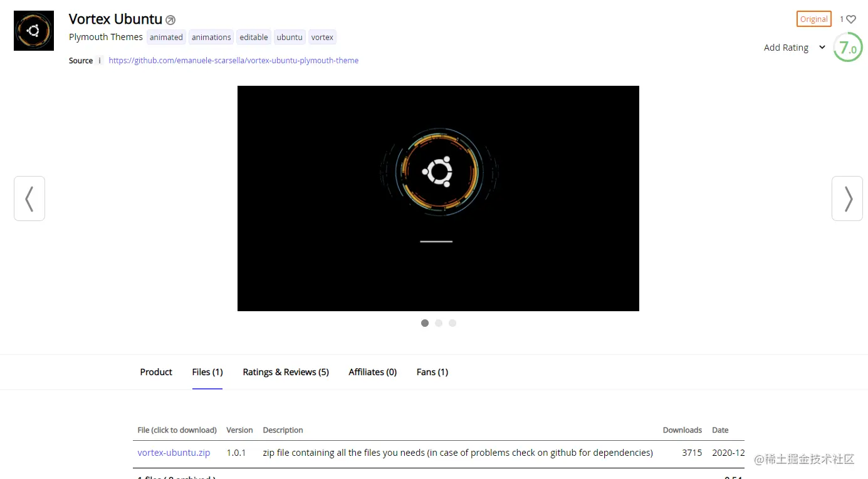Select the animated tag
The image size is (868, 479).
(166, 38)
